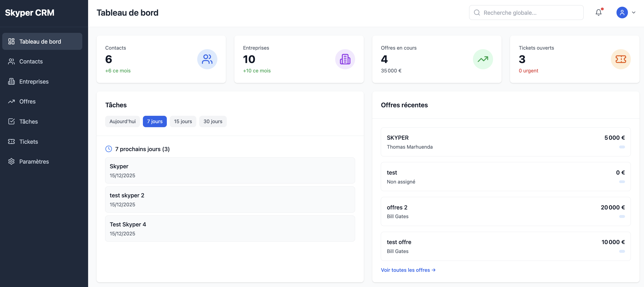Click the Contacts card people icon
Image resolution: width=644 pixels, height=287 pixels.
tap(207, 59)
